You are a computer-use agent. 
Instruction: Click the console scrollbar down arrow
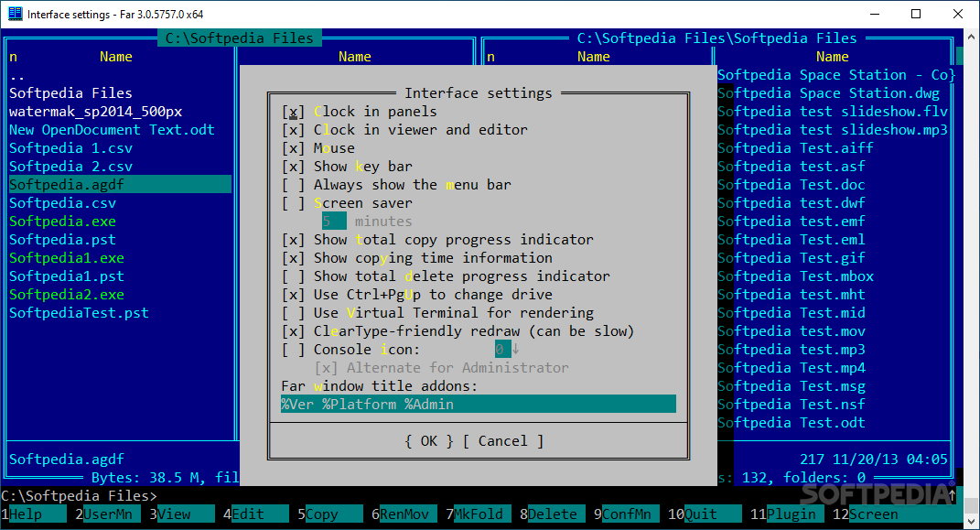click(x=971, y=522)
